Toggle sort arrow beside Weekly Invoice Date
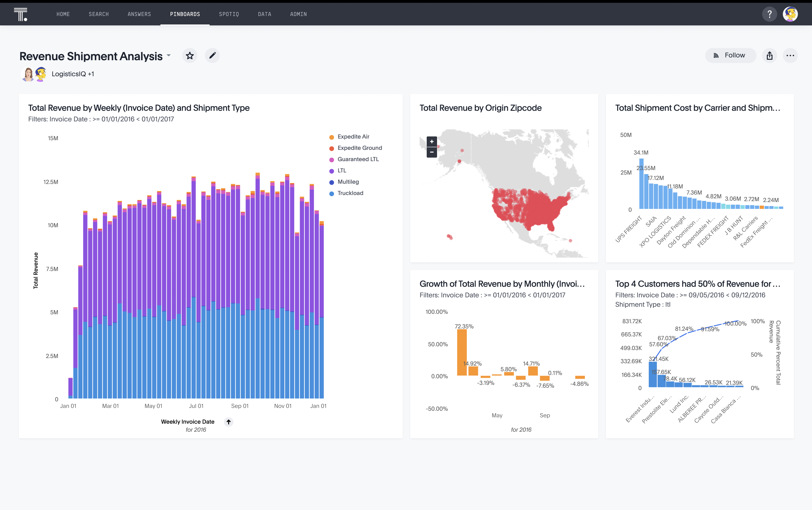 coord(229,422)
